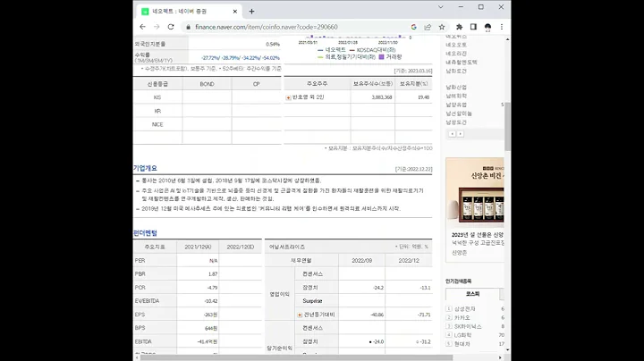The width and height of the screenshot is (644, 361).
Task: Bookmark this page with the star
Action: (442, 27)
